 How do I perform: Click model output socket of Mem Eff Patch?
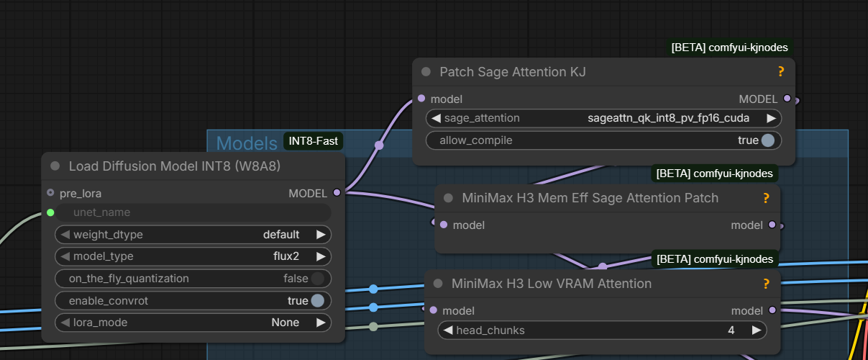click(x=772, y=225)
